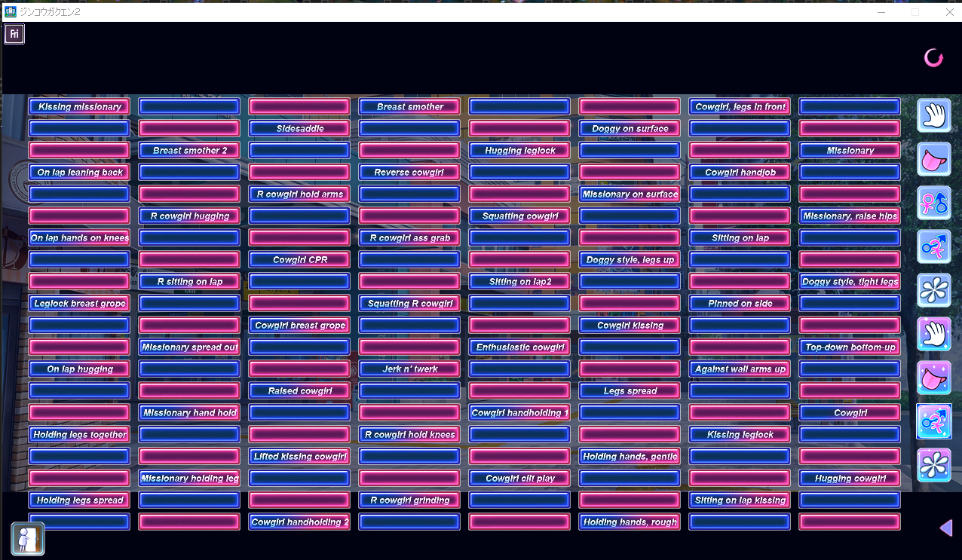
Task: Select the plain white hand icon
Action: click(933, 115)
